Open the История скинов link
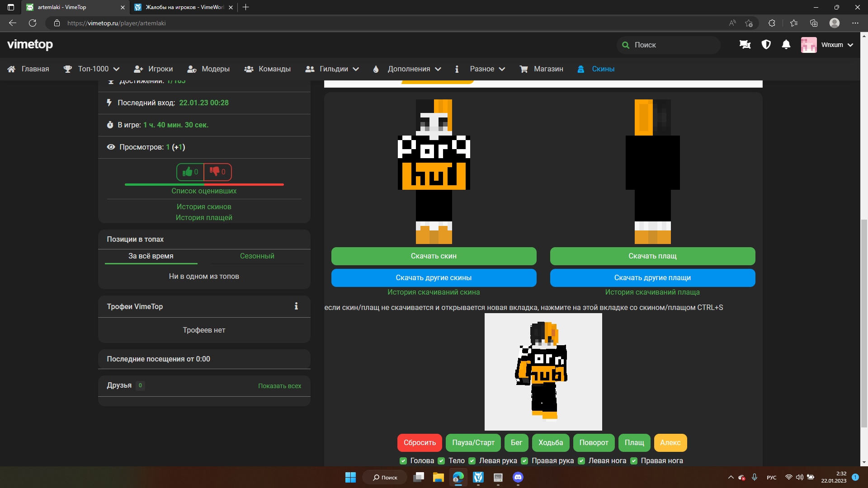The height and width of the screenshot is (488, 868). [x=204, y=206]
